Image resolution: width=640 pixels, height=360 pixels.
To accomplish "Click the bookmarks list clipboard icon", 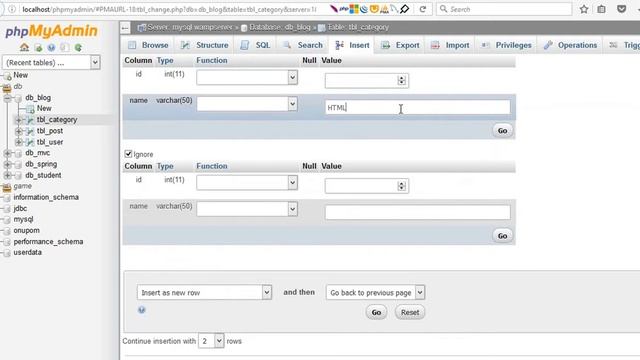I will pos(602,9).
